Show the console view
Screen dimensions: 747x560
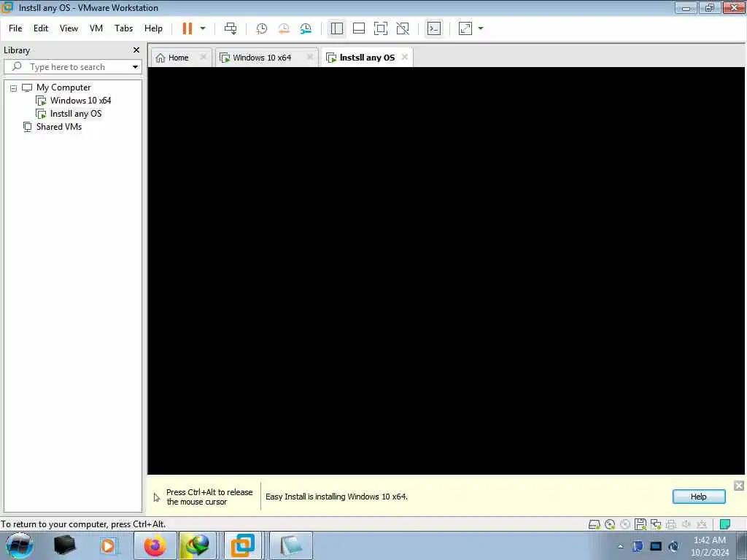(434, 28)
